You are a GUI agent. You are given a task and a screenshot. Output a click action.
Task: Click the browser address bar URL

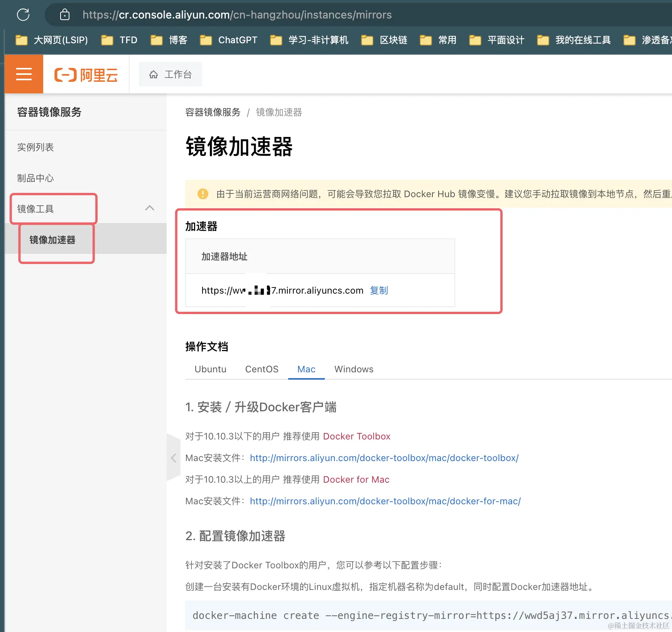click(237, 15)
